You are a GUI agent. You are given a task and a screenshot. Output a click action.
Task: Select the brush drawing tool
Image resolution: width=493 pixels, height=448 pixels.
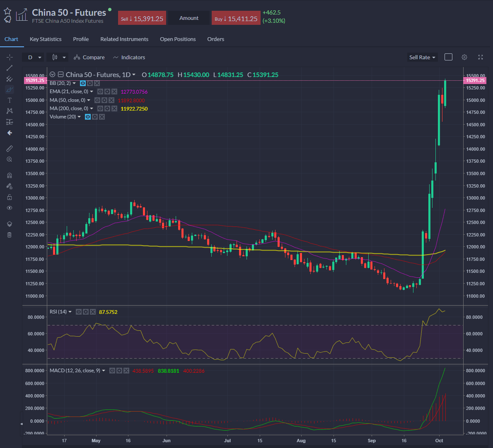tap(10, 89)
